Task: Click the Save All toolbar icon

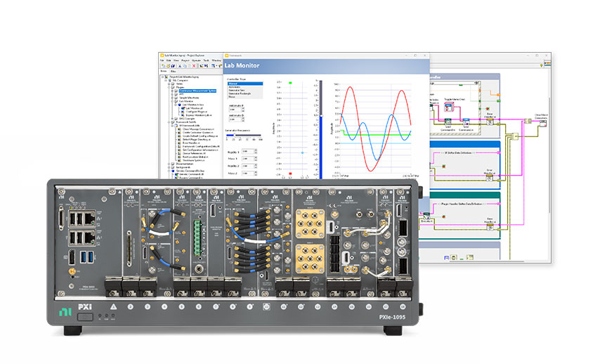Action: (x=173, y=66)
